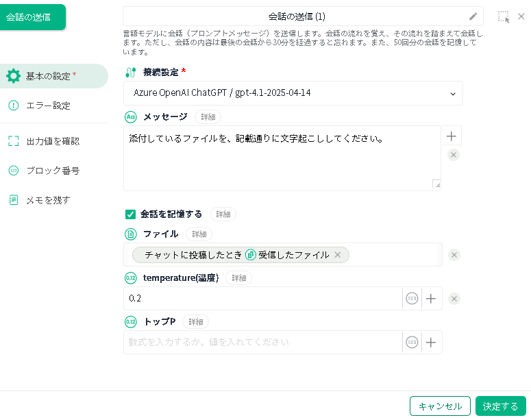Open the 出力値を確認 section

52,141
